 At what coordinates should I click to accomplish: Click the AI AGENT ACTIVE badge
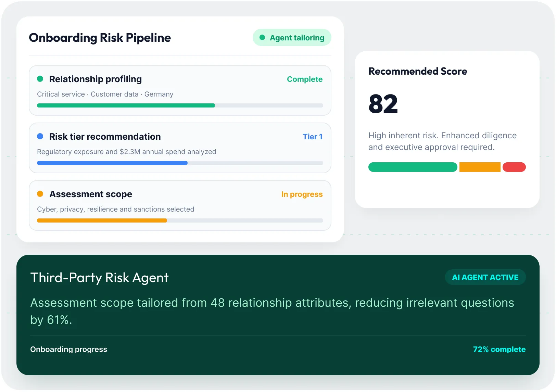pyautogui.click(x=485, y=277)
